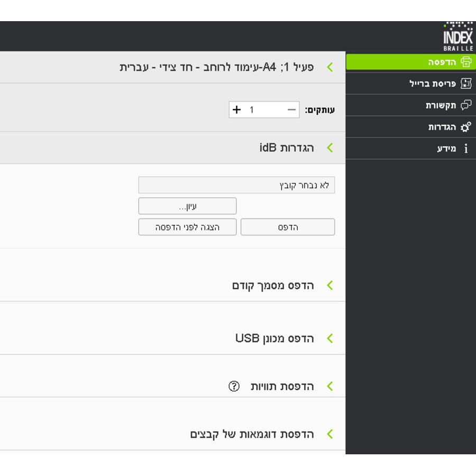
Task: Expand the print sample files section
Action: pos(330,434)
